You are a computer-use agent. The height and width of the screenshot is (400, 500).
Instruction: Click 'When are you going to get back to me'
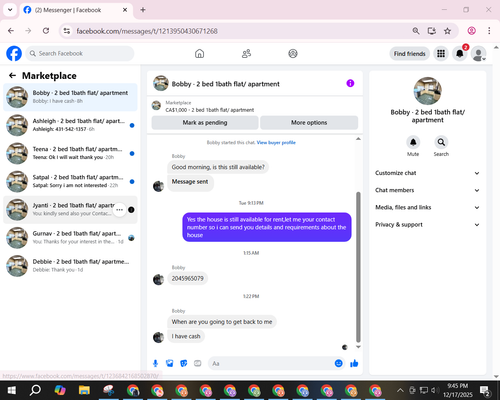coord(222,322)
